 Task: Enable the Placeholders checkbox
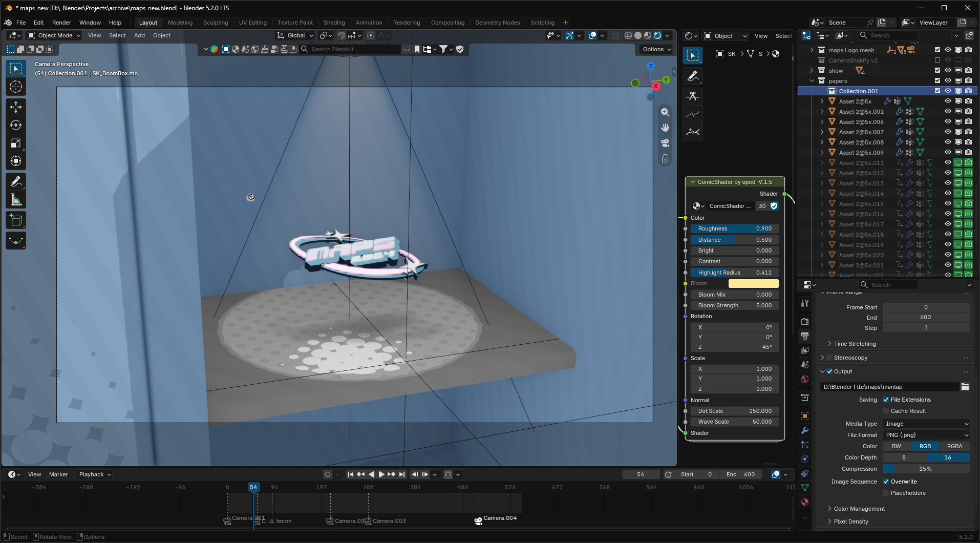[x=886, y=493]
